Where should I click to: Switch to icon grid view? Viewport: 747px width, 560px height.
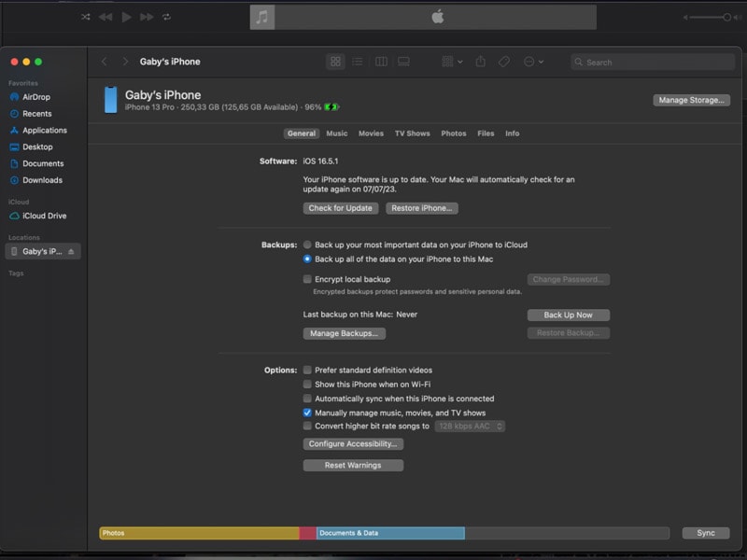(x=335, y=62)
